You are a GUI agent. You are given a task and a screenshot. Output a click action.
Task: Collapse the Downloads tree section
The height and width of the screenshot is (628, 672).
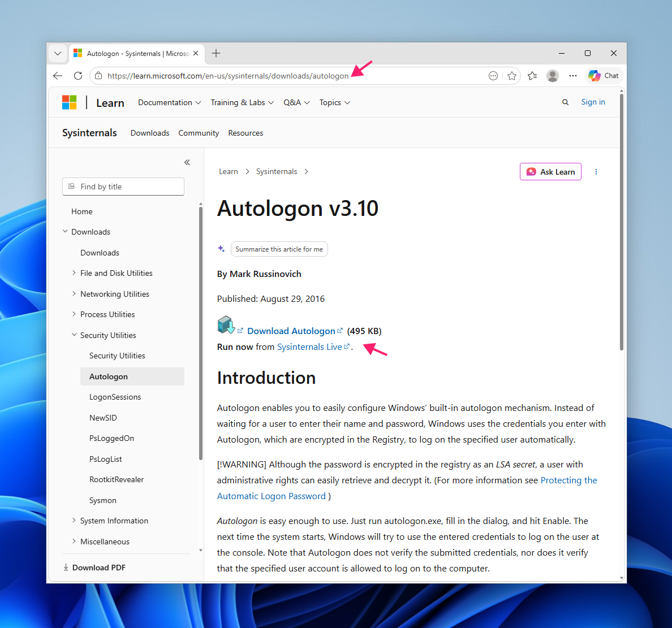[65, 231]
